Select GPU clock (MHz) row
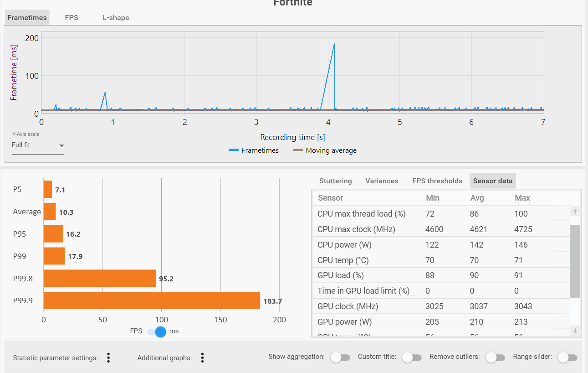This screenshot has height=373, width=588. point(441,306)
